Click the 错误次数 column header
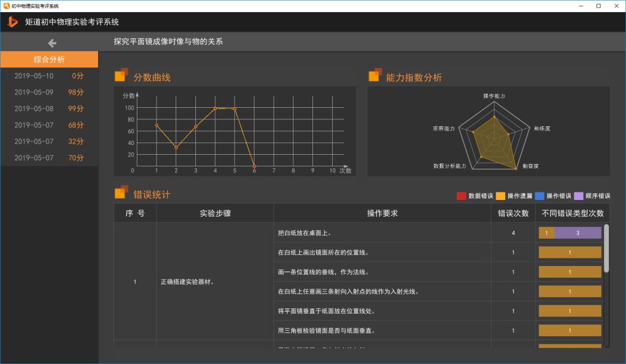 513,213
